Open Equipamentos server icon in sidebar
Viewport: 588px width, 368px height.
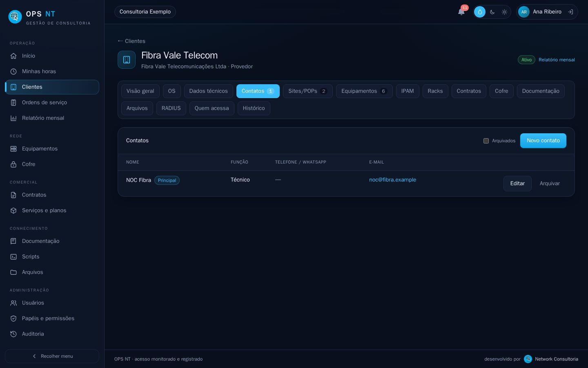(x=13, y=149)
